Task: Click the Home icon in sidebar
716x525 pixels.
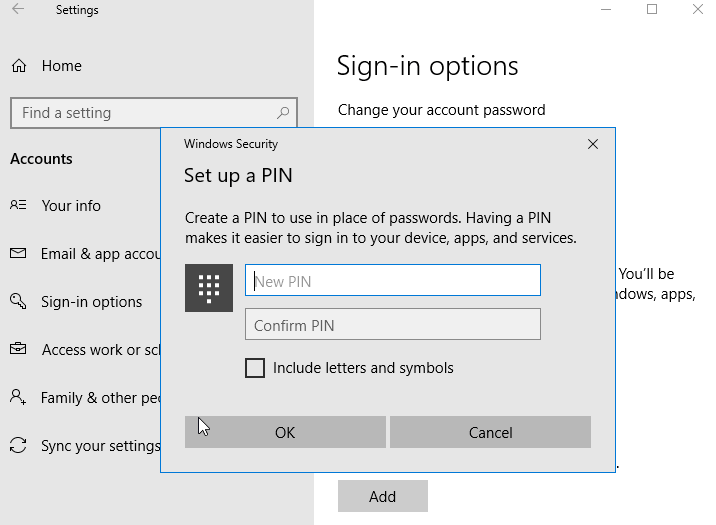Action: click(18, 66)
